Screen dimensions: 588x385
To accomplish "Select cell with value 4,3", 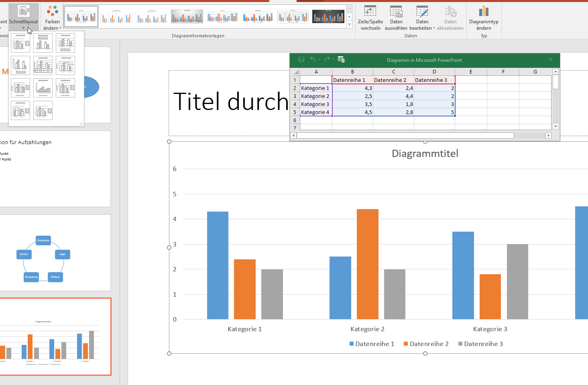I will pos(352,88).
